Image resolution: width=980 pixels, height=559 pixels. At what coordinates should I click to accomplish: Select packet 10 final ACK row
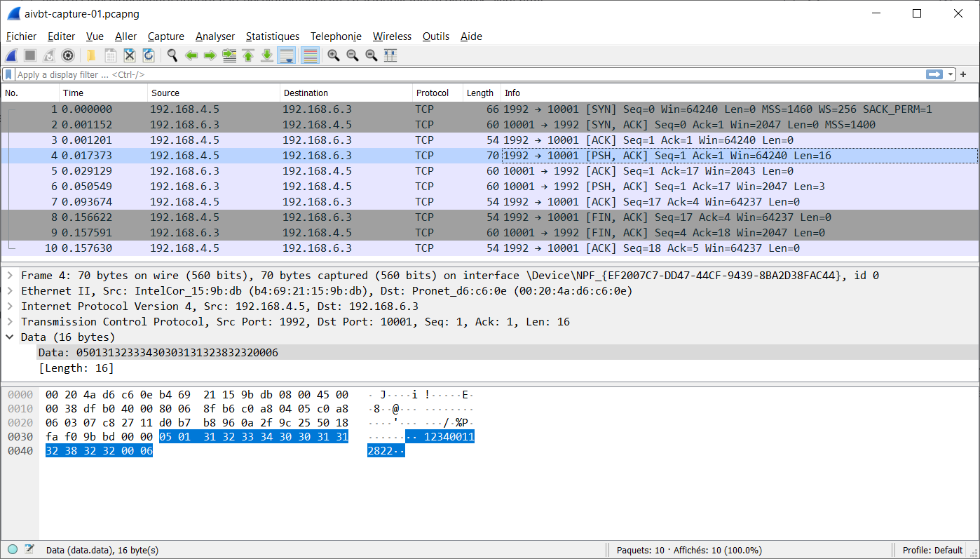click(489, 248)
